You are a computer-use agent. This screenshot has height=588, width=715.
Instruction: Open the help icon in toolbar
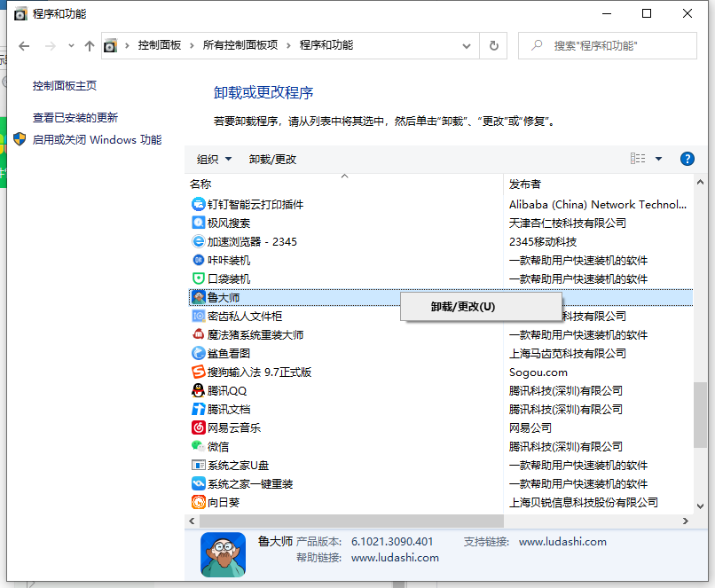pyautogui.click(x=687, y=159)
